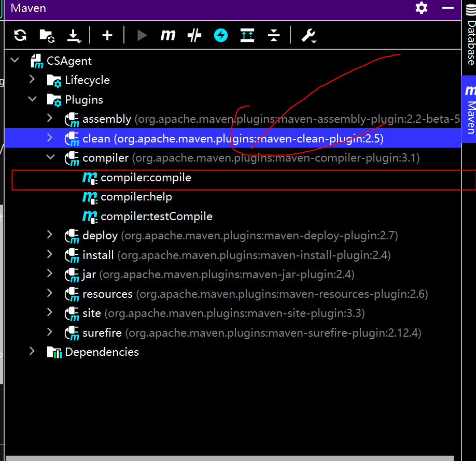Expand all nodes in Maven tree
This screenshot has width=476, height=461.
click(247, 35)
